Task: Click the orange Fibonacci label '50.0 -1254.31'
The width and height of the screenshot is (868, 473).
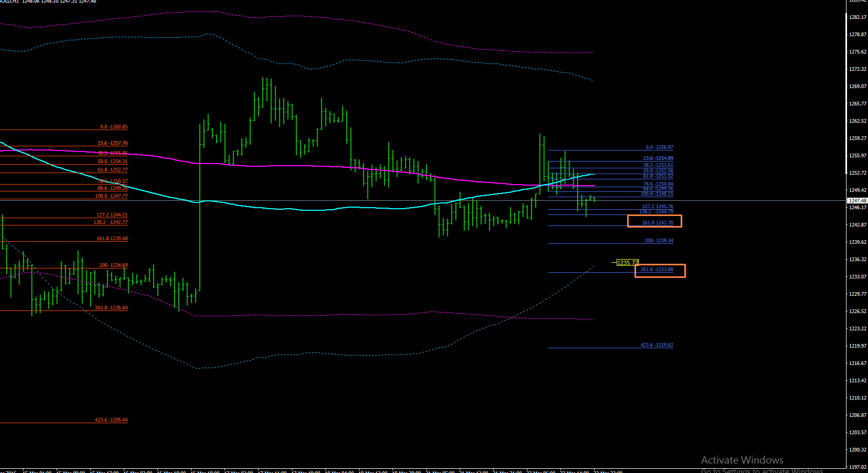Action: 112,162
